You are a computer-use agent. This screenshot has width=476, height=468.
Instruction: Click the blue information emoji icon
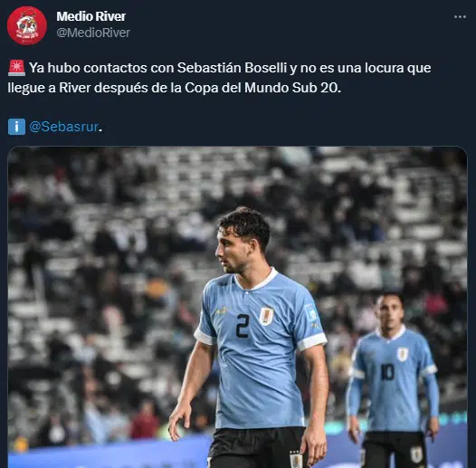pyautogui.click(x=16, y=127)
